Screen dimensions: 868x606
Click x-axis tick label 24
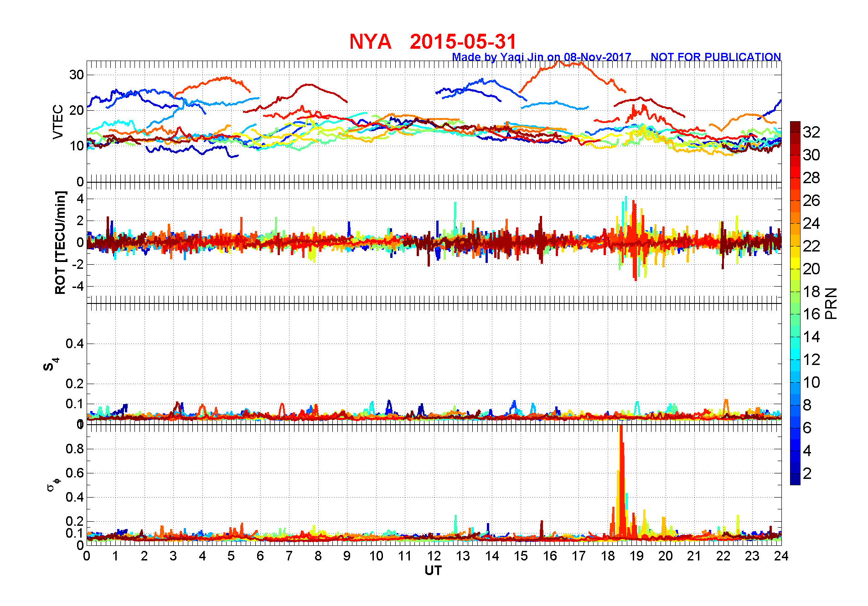coord(781,556)
